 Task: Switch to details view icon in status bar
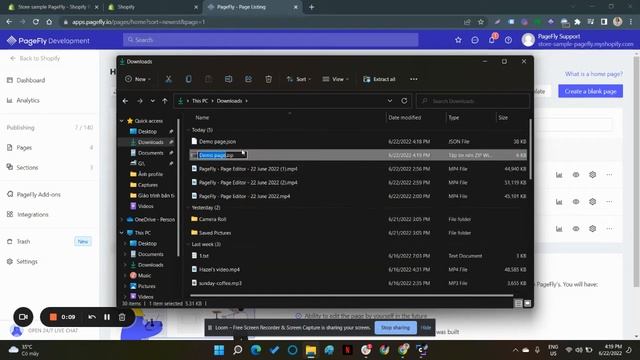point(518,303)
